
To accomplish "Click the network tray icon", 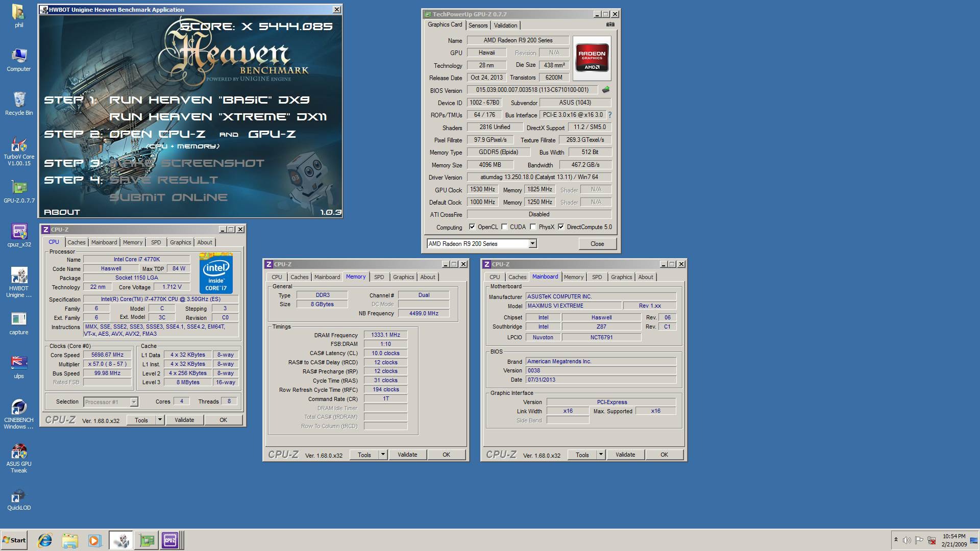I will [x=932, y=540].
